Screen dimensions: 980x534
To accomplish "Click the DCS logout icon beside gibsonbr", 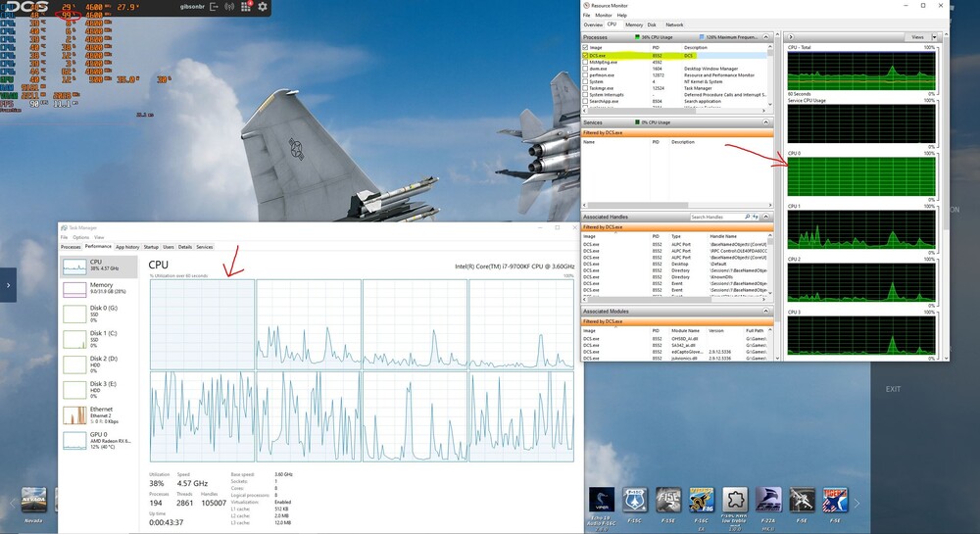I will [x=214, y=7].
